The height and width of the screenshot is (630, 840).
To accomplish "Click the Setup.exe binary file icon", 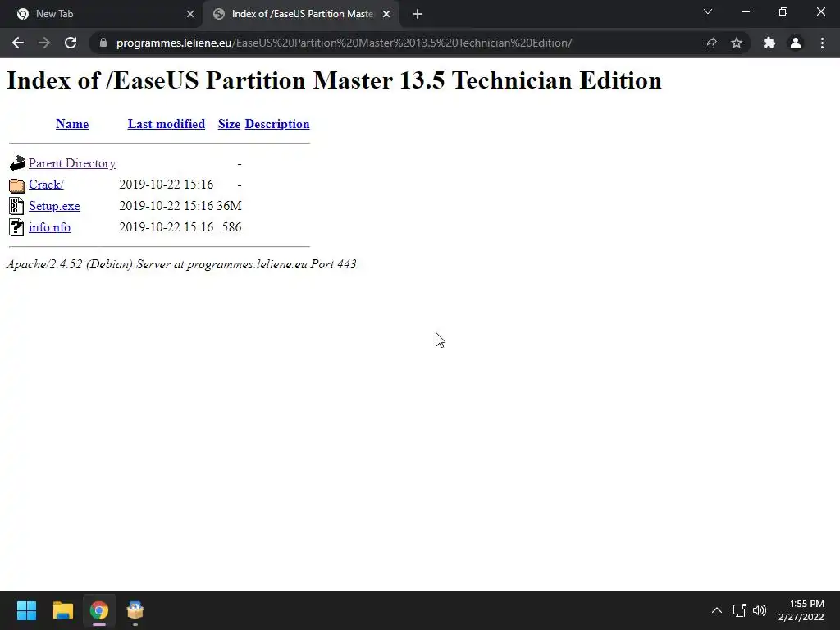I will tap(16, 206).
